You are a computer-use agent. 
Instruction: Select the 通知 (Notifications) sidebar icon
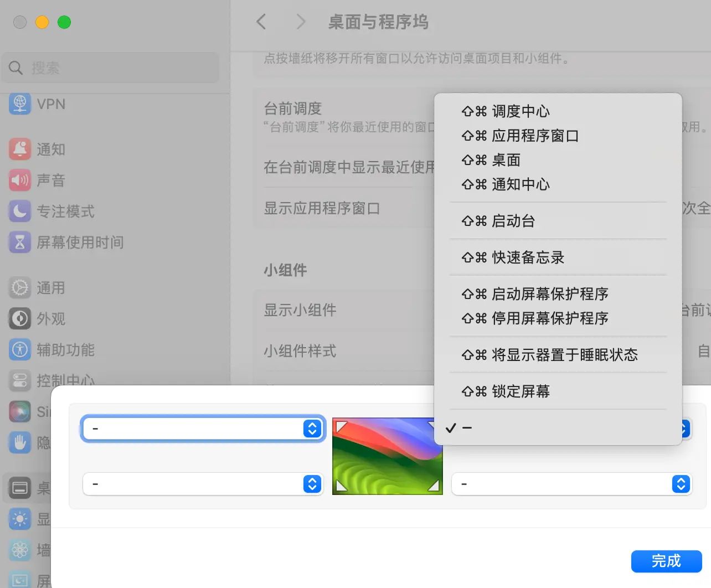pos(19,149)
